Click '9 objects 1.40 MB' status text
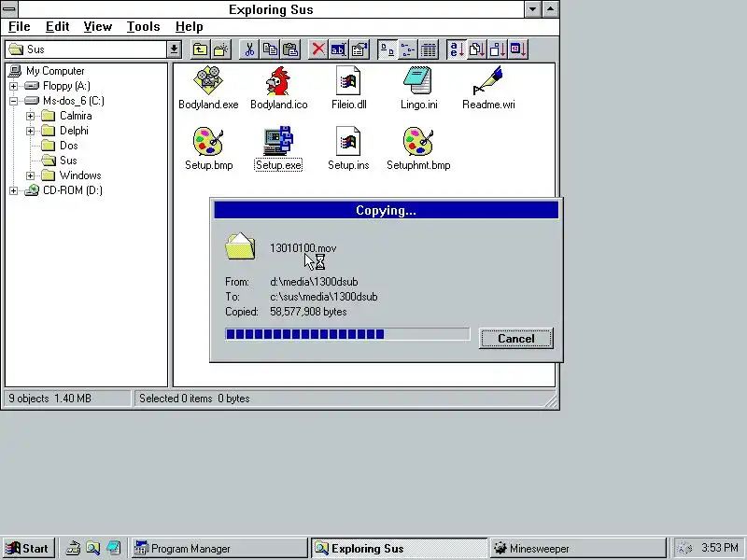 tap(50, 399)
